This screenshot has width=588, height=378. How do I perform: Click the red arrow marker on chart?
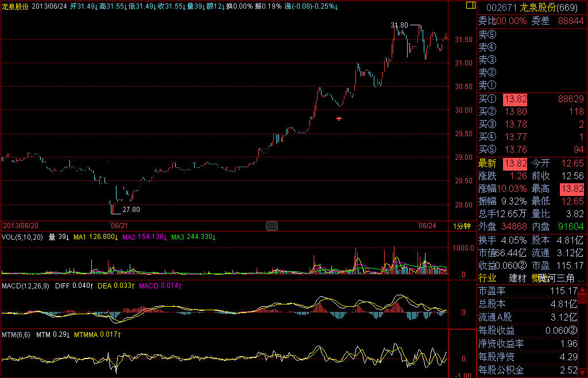click(x=339, y=118)
